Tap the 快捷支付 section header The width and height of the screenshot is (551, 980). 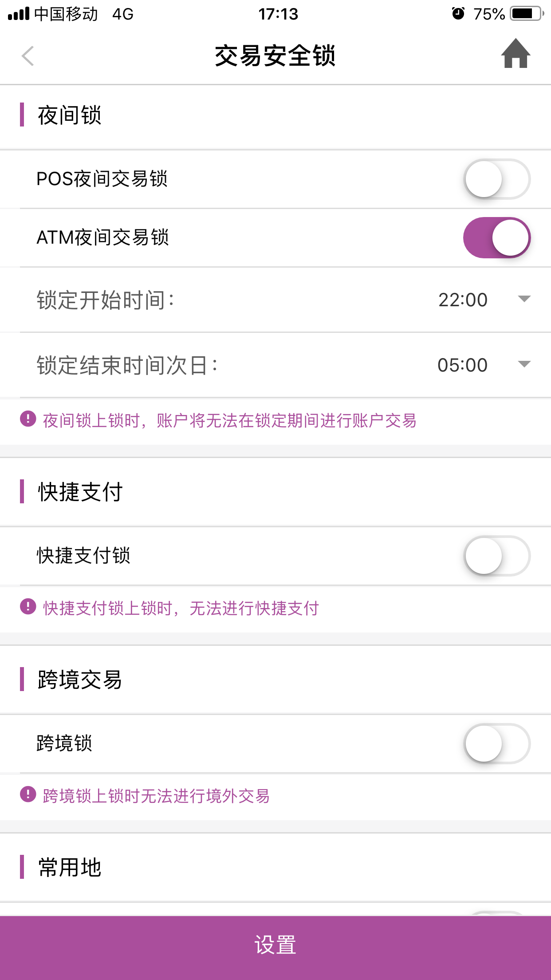80,492
